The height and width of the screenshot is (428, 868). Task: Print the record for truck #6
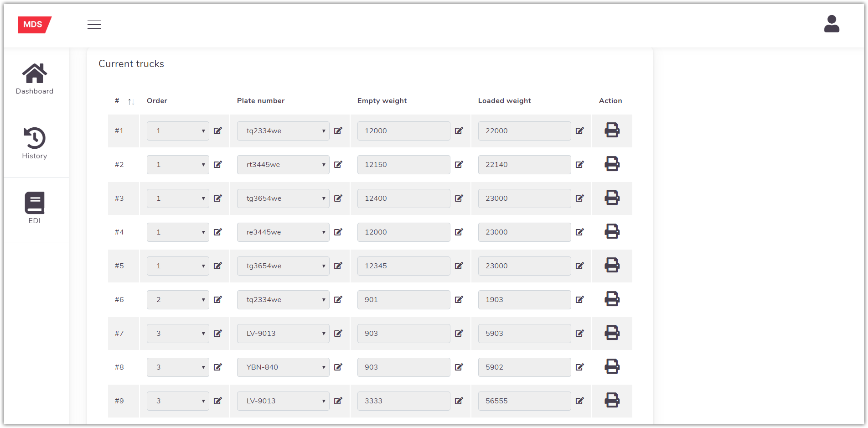[612, 299]
